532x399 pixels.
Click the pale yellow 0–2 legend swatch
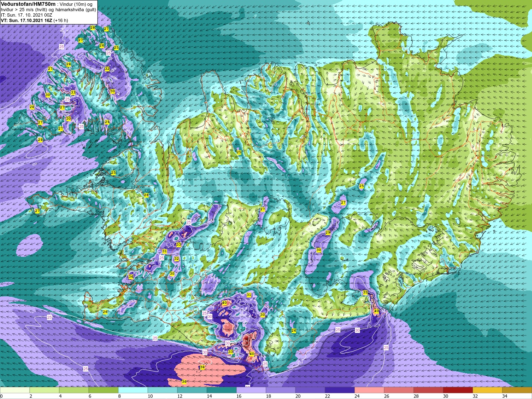15,390
